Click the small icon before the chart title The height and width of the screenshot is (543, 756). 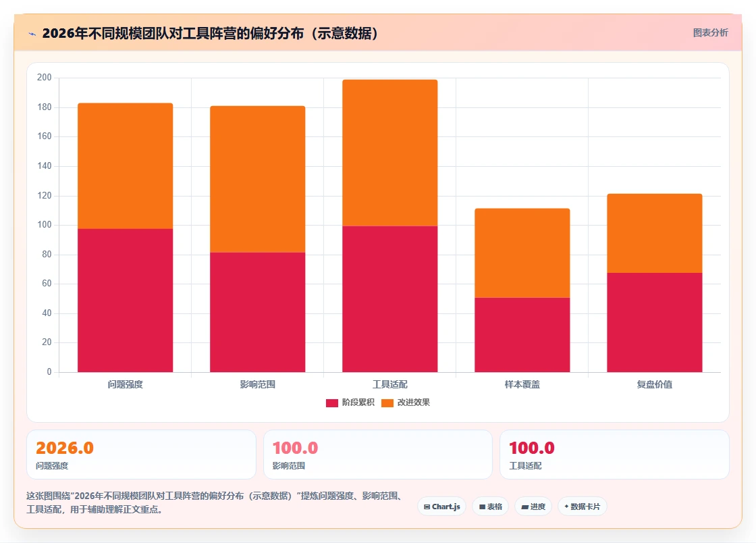[32, 34]
